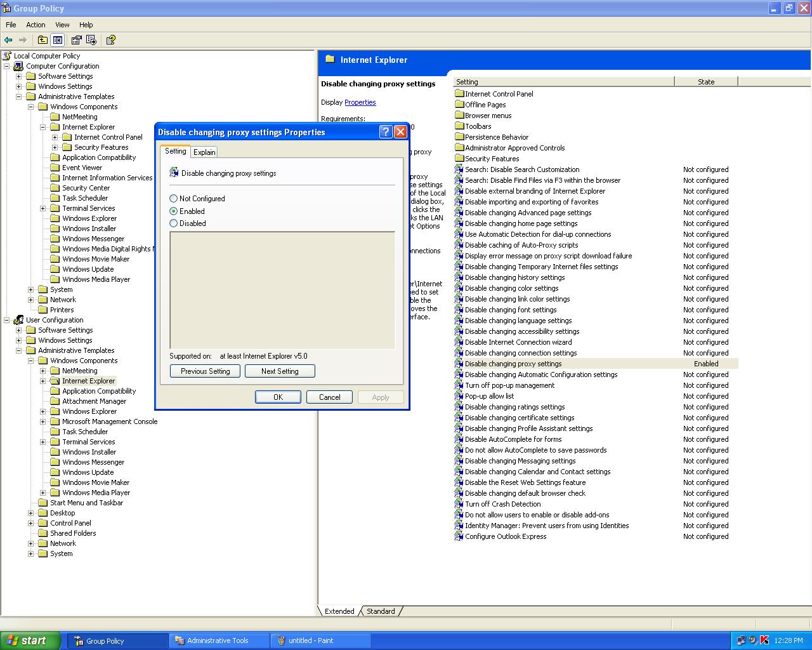Image resolution: width=812 pixels, height=650 pixels.
Task: Expand the Microsoft Management Console node
Action: pyautogui.click(x=43, y=421)
